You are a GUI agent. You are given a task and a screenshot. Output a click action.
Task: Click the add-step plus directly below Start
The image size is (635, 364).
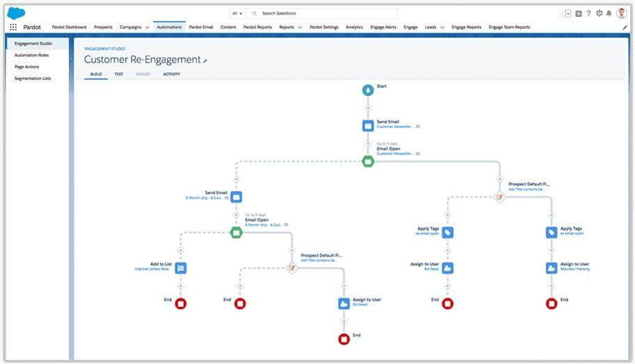pos(368,108)
